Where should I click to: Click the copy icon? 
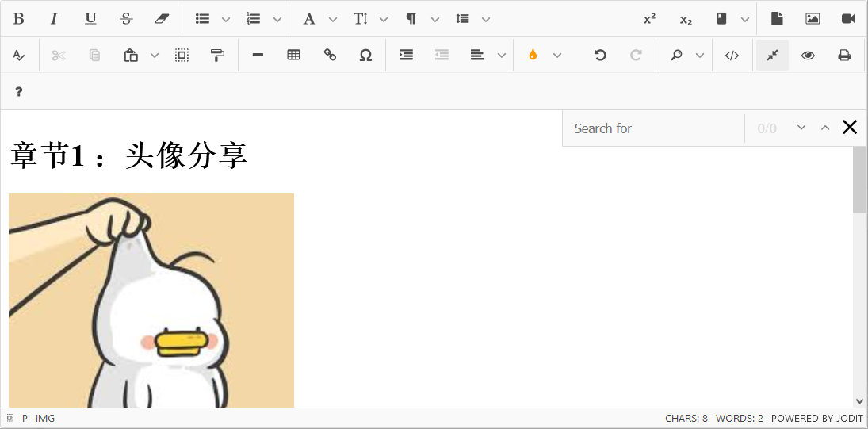pos(94,56)
